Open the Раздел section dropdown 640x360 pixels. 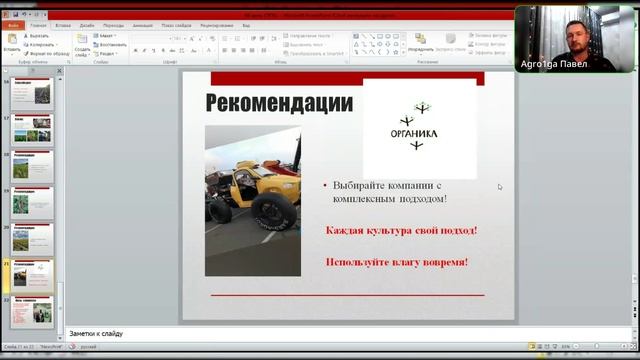(x=106, y=53)
